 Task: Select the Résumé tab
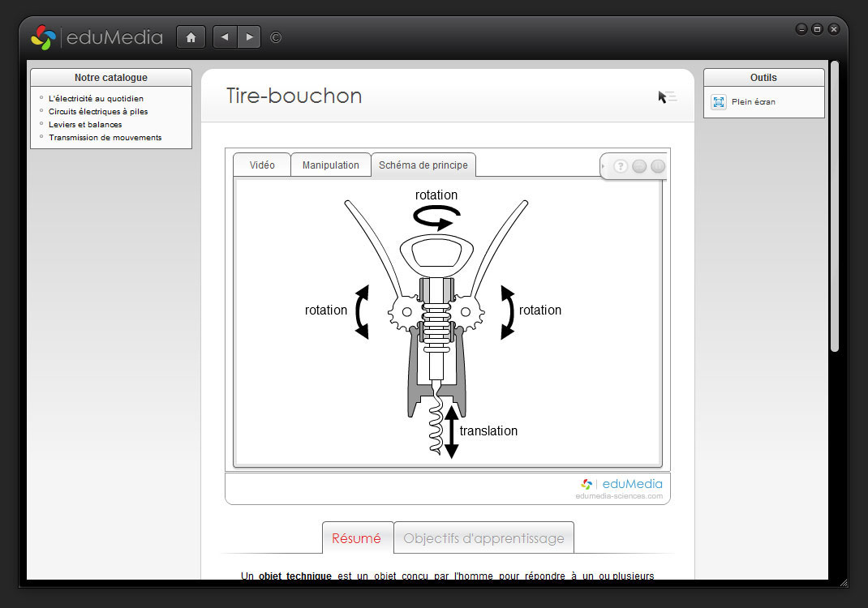[357, 538]
